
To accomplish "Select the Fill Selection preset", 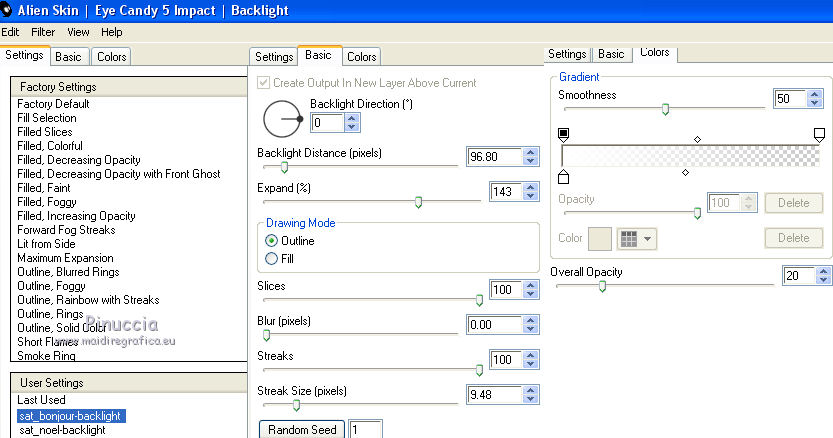I will click(x=47, y=117).
